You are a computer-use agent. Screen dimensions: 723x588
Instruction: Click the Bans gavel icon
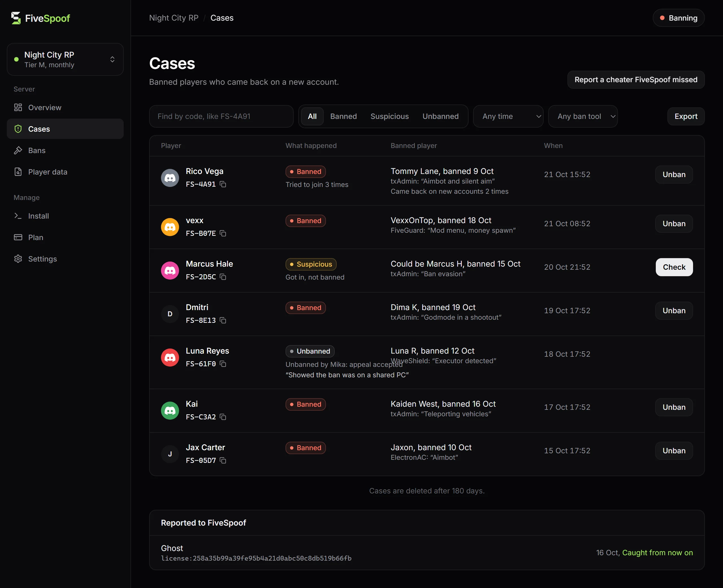[18, 150]
